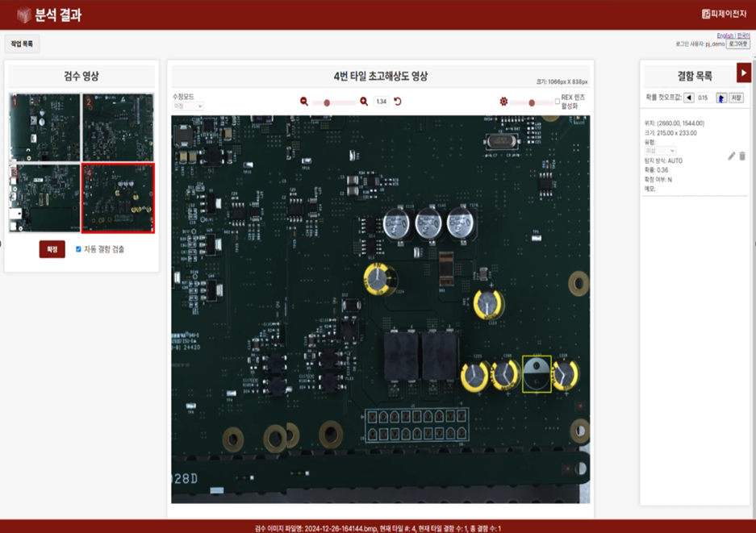Viewport: 756px width, 533px height.
Task: Click the 확률: 0.36 text
Action: pyautogui.click(x=656, y=170)
